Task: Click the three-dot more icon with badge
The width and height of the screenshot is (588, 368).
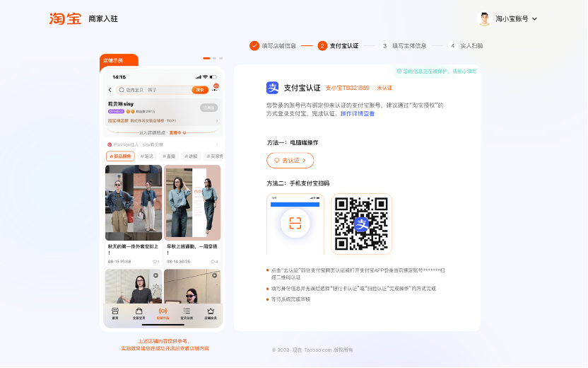Action: click(x=215, y=89)
